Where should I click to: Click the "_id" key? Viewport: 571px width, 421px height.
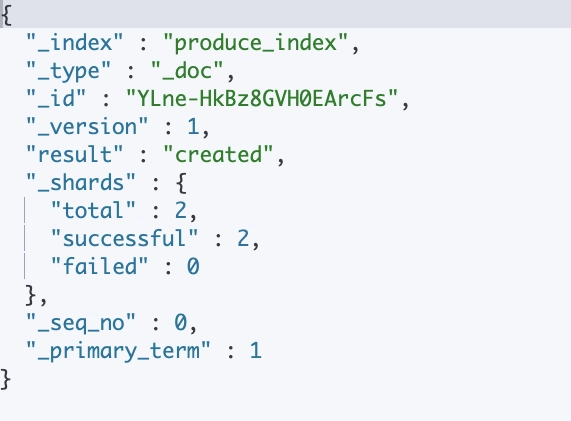[56, 98]
